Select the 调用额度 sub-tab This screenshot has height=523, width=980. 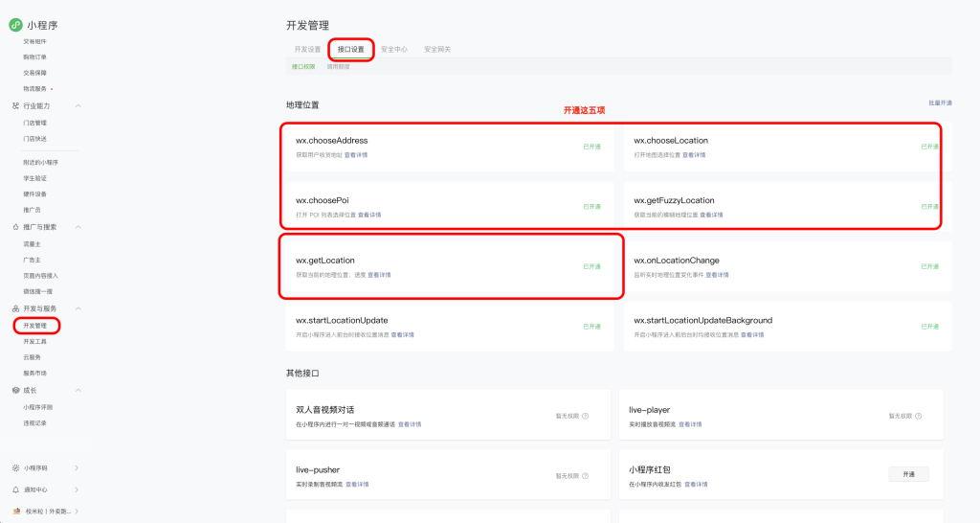(x=338, y=67)
